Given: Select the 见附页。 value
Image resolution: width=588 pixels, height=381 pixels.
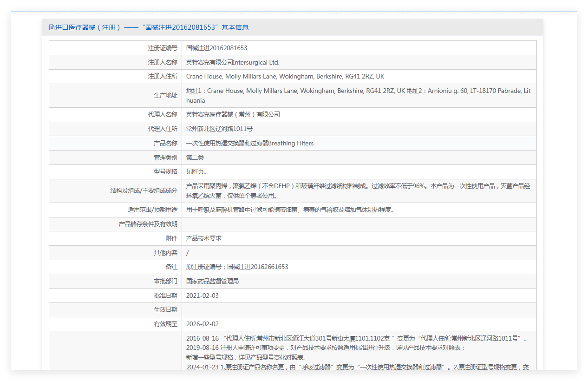Looking at the screenshot, I should (x=197, y=172).
